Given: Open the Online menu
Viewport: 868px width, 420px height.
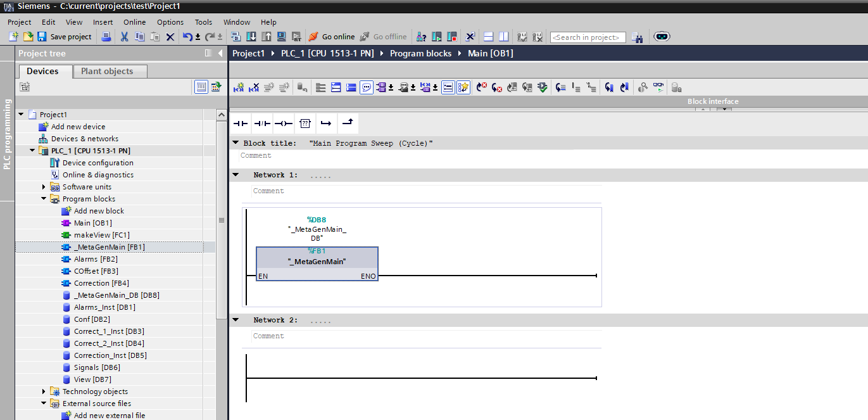Looking at the screenshot, I should (x=134, y=22).
